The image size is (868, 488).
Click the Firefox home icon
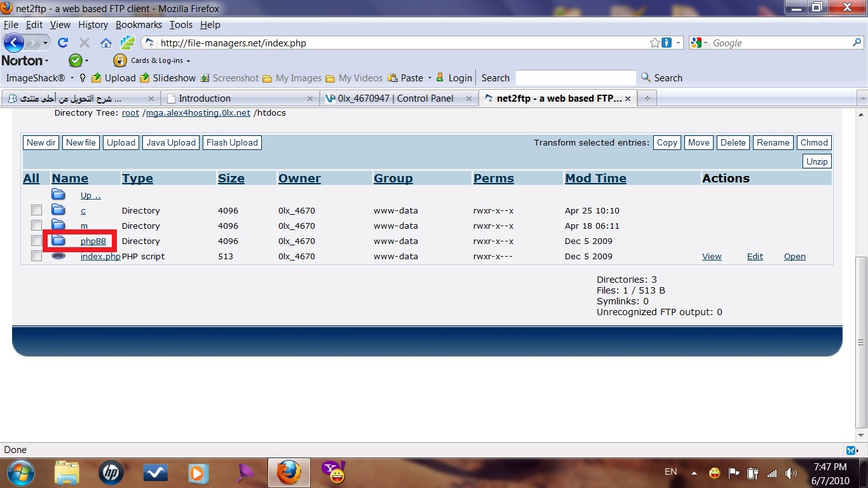click(x=106, y=43)
